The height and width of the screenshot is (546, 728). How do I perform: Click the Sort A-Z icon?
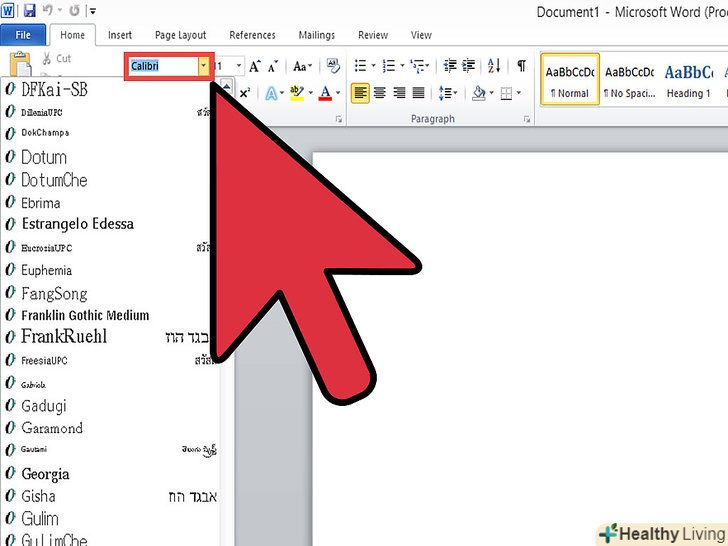(x=494, y=65)
